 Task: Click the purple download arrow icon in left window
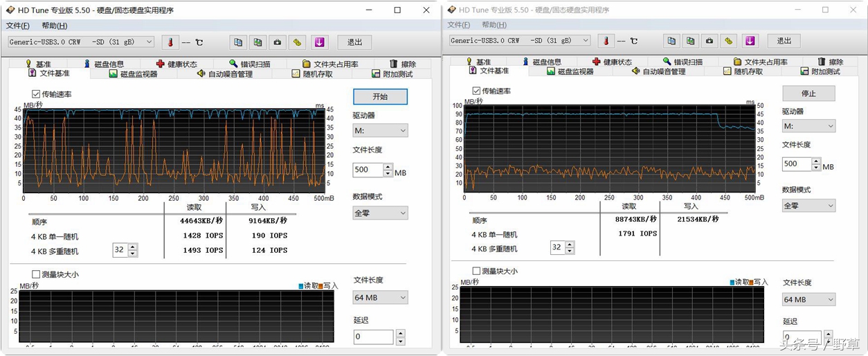[x=319, y=42]
